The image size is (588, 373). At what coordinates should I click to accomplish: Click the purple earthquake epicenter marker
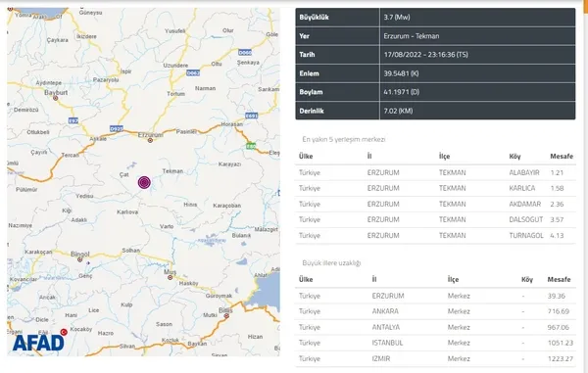pyautogui.click(x=144, y=182)
